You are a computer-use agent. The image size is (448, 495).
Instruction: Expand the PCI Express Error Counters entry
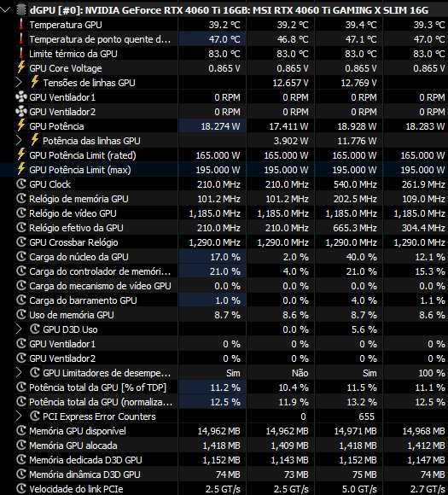point(19,416)
